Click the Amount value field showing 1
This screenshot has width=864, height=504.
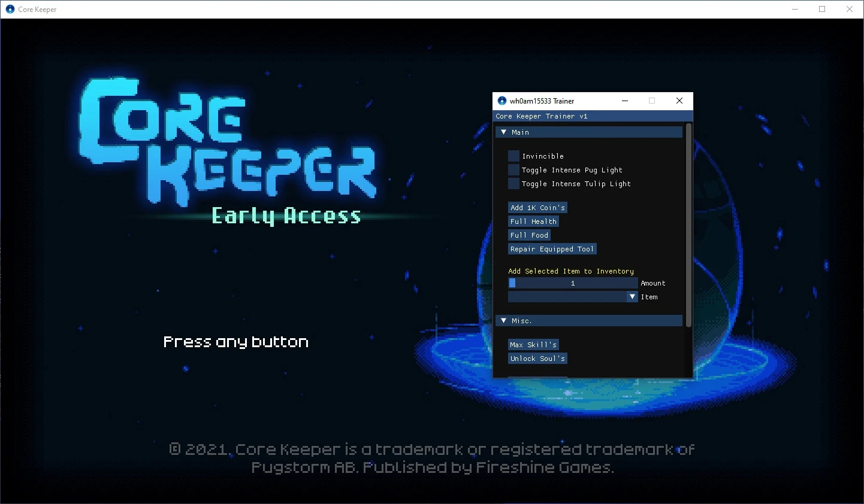click(572, 283)
